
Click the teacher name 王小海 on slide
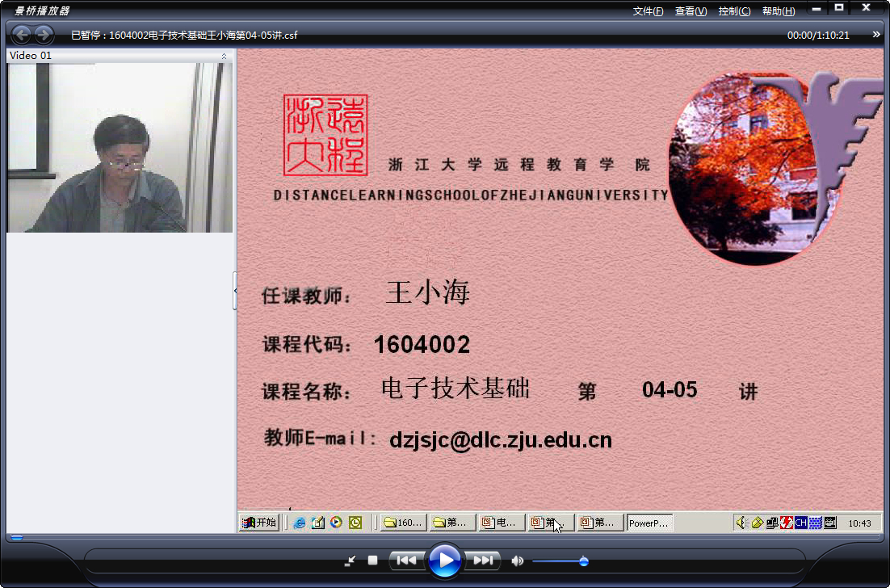click(x=427, y=293)
